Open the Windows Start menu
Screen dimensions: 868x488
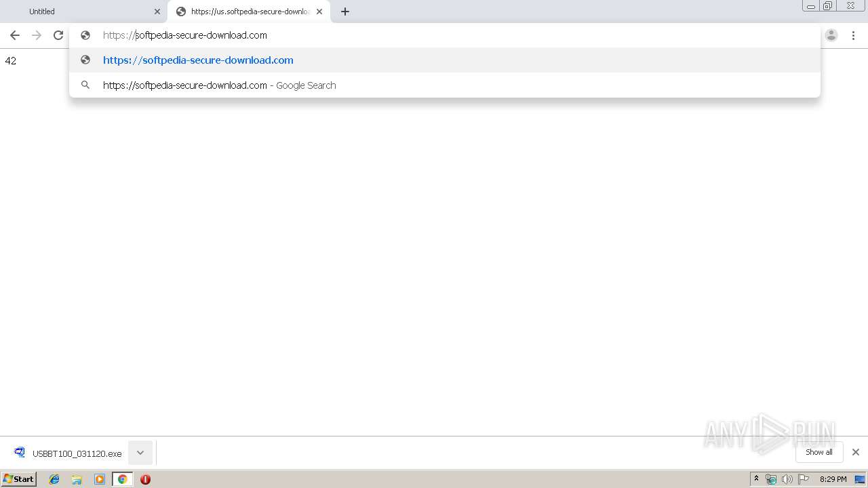19,479
